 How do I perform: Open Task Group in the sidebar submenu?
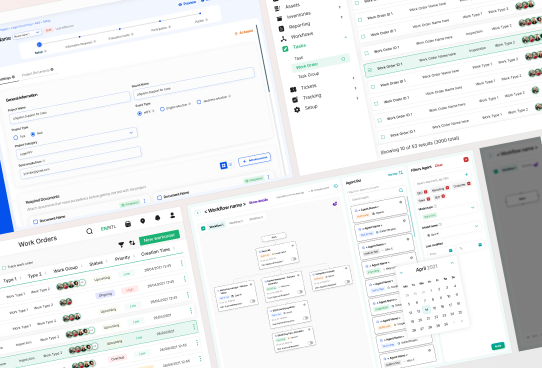point(309,75)
